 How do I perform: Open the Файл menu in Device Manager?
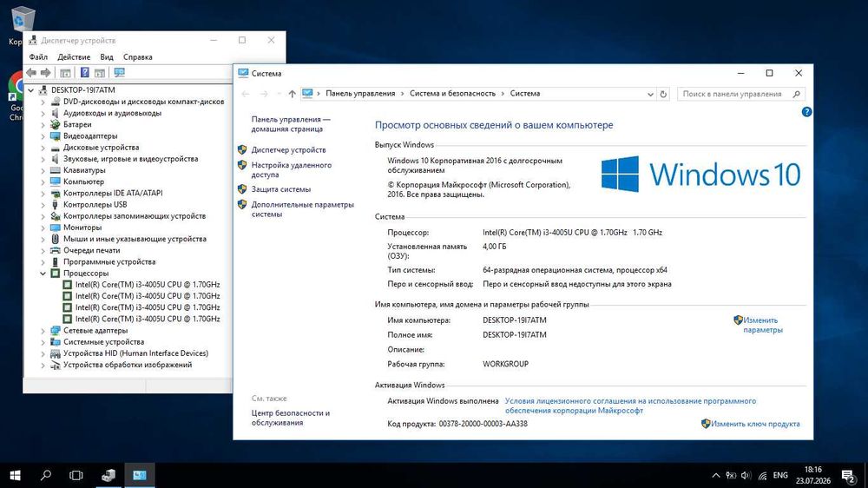[38, 57]
